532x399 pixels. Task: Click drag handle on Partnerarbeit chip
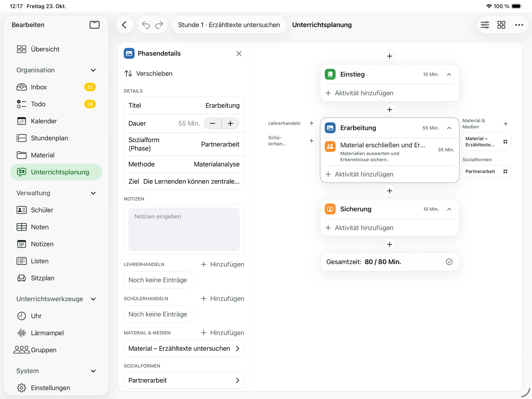[x=505, y=172]
